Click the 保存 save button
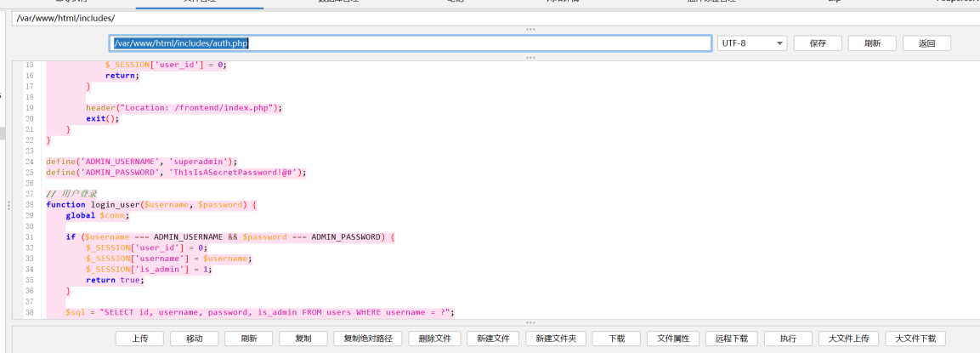 818,43
